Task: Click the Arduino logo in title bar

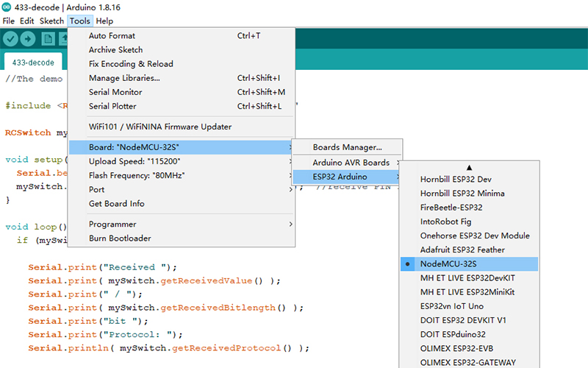Action: (x=7, y=7)
